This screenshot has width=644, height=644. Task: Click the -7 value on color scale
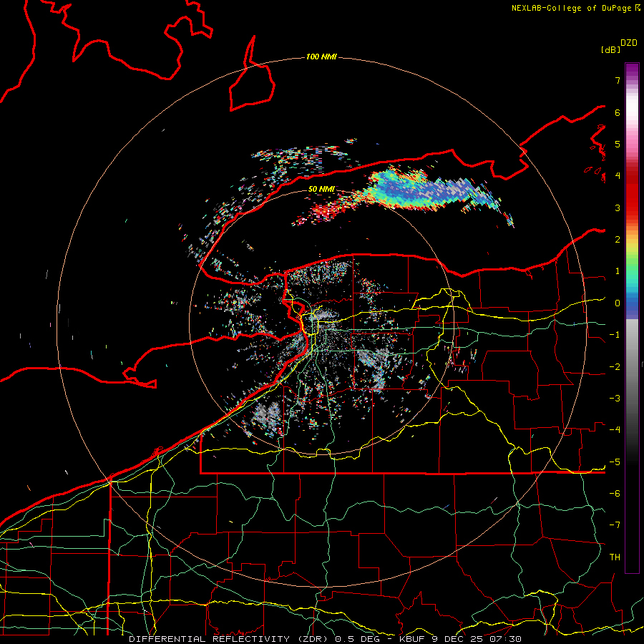coord(615,525)
